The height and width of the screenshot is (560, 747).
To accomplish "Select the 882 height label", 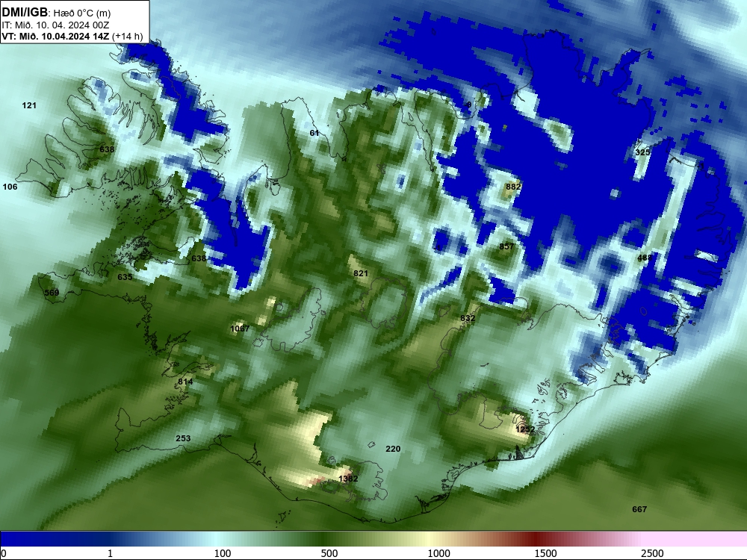I will coord(513,187).
